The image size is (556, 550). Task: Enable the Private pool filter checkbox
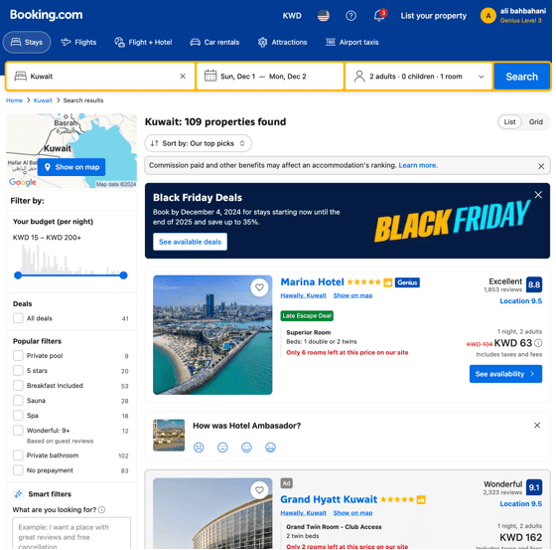click(18, 355)
